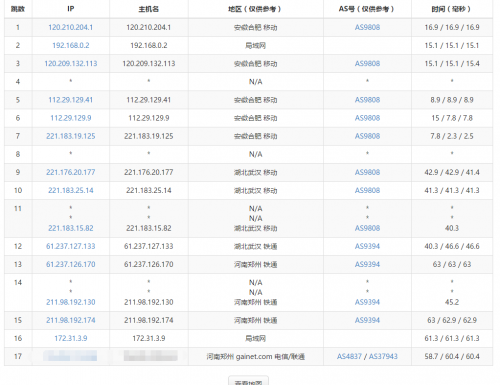
Task: Select the 局域网 region cell in hop 16
Action: pyautogui.click(x=255, y=338)
